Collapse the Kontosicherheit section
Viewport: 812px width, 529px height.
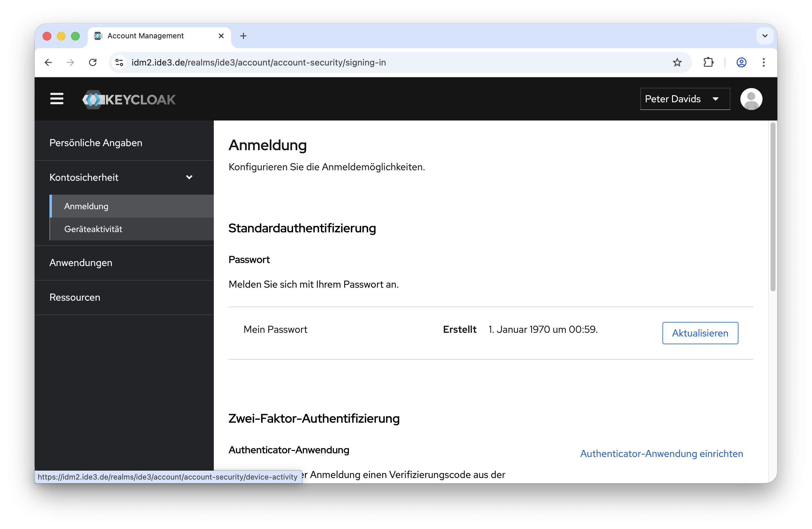coord(189,177)
